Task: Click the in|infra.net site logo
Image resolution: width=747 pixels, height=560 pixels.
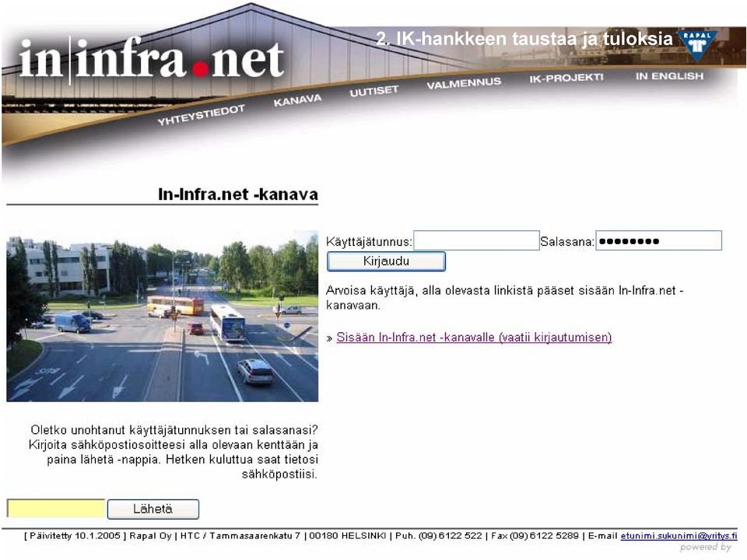Action: [152, 60]
